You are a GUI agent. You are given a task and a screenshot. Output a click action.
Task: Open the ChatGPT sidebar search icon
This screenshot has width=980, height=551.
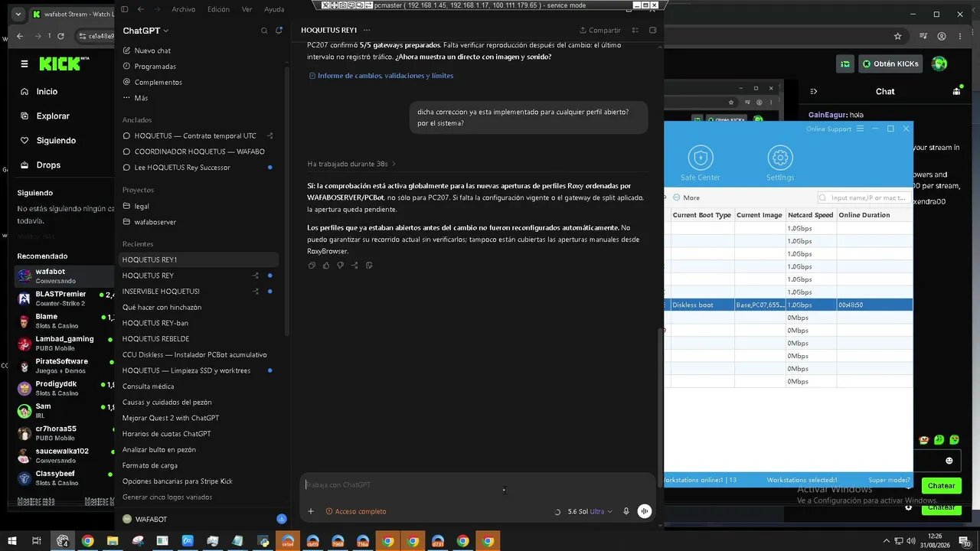click(x=264, y=31)
